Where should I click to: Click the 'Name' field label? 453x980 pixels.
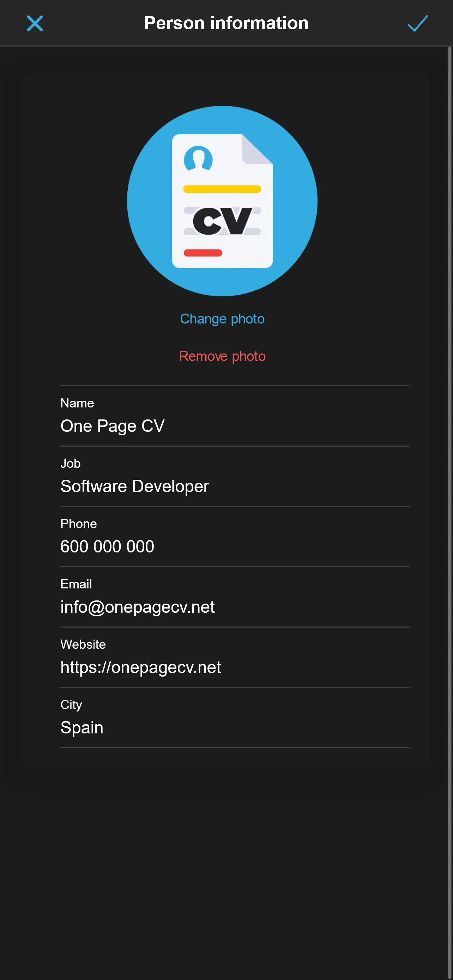point(77,403)
